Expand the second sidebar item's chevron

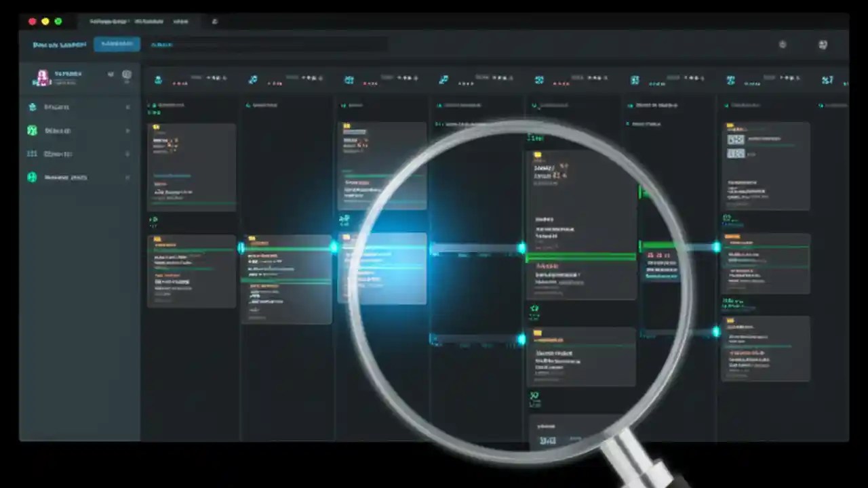[x=127, y=130]
